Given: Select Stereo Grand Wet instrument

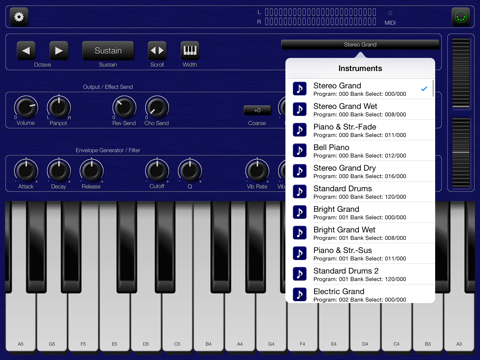Looking at the screenshot, I should click(x=360, y=110).
